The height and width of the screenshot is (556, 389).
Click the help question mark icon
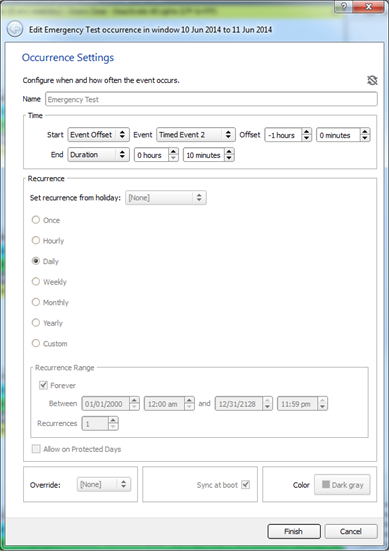click(344, 7)
